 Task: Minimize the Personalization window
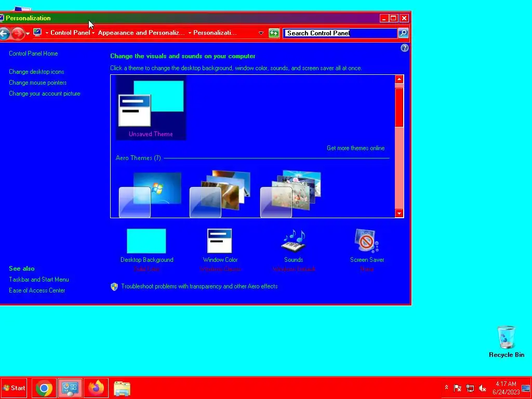pyautogui.click(x=384, y=18)
